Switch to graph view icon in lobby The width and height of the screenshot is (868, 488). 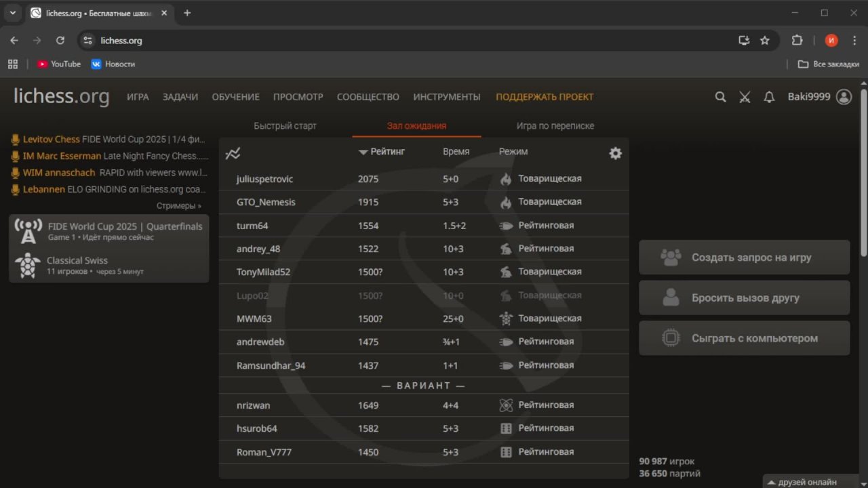233,154
